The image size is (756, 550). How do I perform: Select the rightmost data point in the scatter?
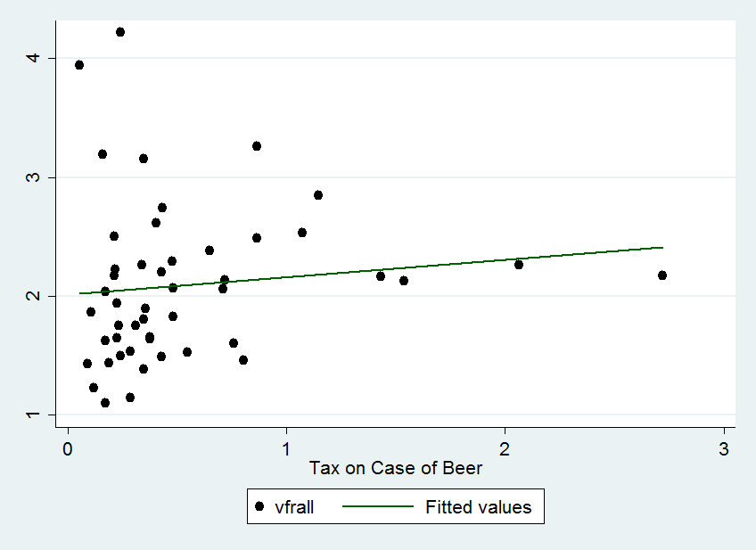tap(662, 275)
